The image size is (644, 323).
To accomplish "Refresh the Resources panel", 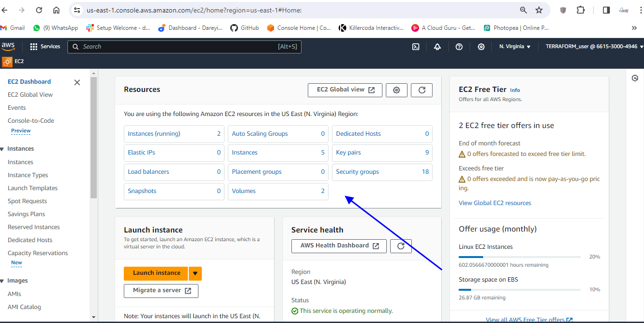I will point(421,90).
